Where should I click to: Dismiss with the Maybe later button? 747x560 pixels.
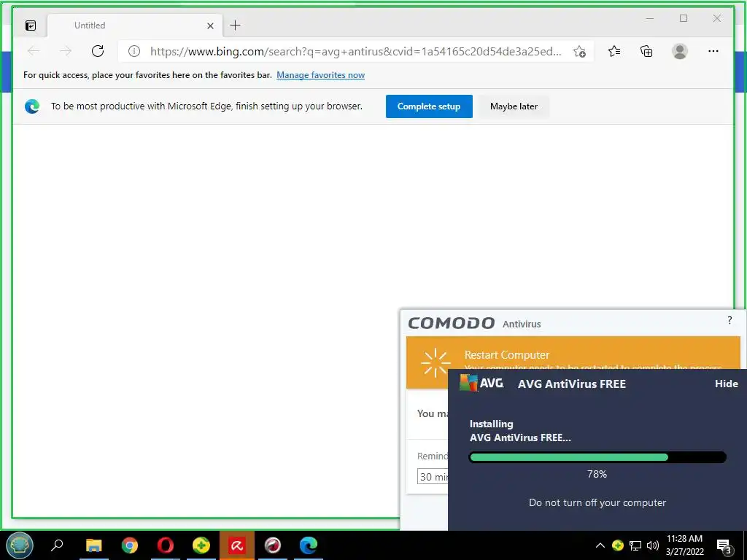[514, 106]
